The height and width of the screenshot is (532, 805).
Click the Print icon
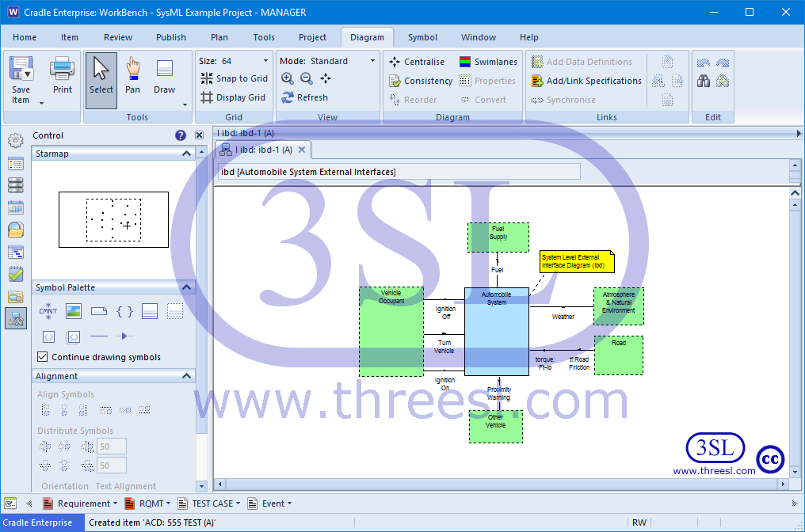pyautogui.click(x=62, y=69)
